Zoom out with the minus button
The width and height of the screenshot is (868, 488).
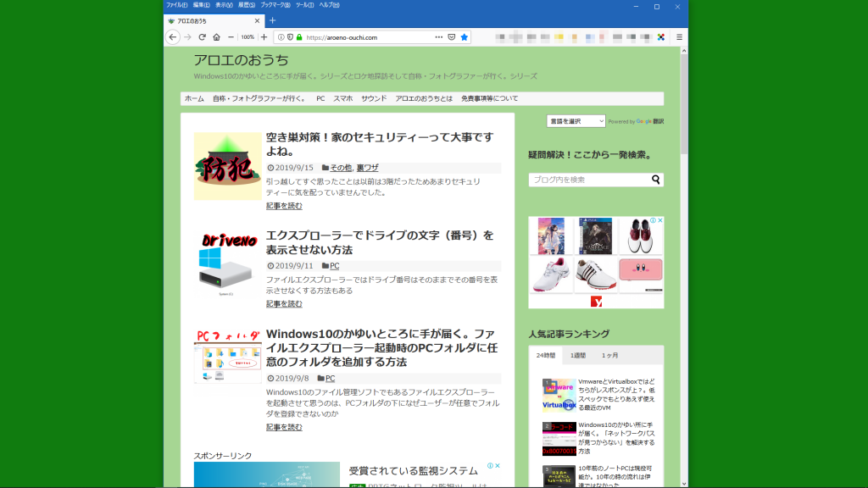231,37
